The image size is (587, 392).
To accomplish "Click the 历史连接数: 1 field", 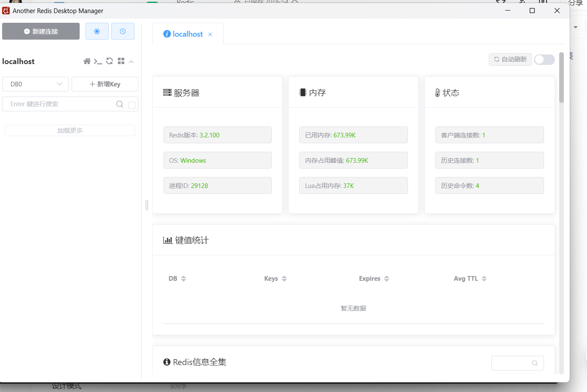I will [490, 160].
